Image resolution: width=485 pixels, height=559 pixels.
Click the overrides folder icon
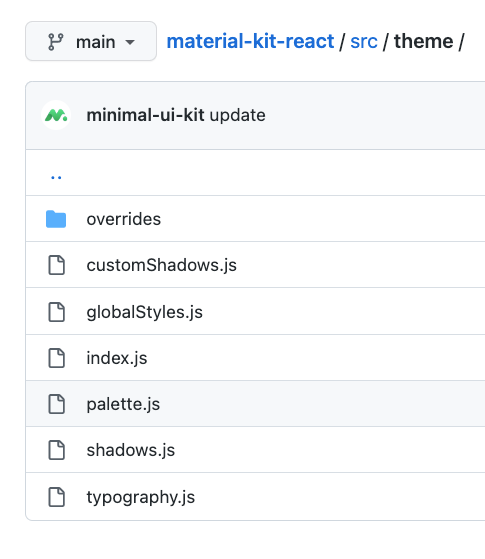pos(56,219)
